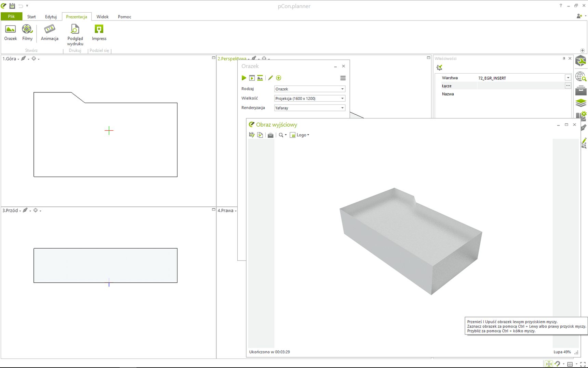
Task: Open the quick access toolbar dropdown
Action: click(27, 6)
